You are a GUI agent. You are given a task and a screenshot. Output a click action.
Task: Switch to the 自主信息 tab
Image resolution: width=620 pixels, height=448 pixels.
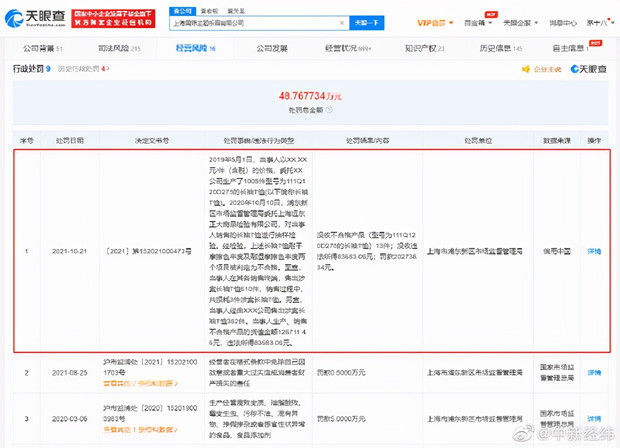tap(571, 49)
